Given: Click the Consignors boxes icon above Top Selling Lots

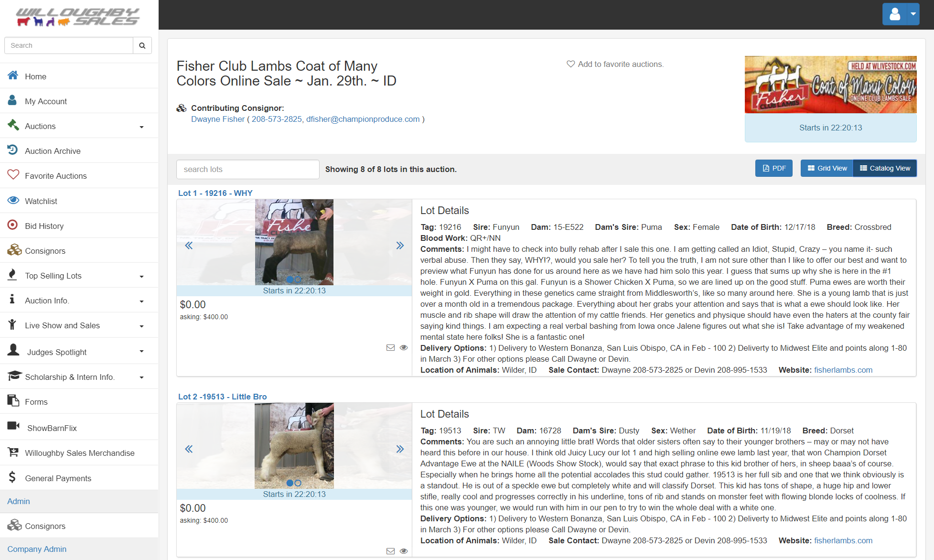Looking at the screenshot, I should [14, 250].
